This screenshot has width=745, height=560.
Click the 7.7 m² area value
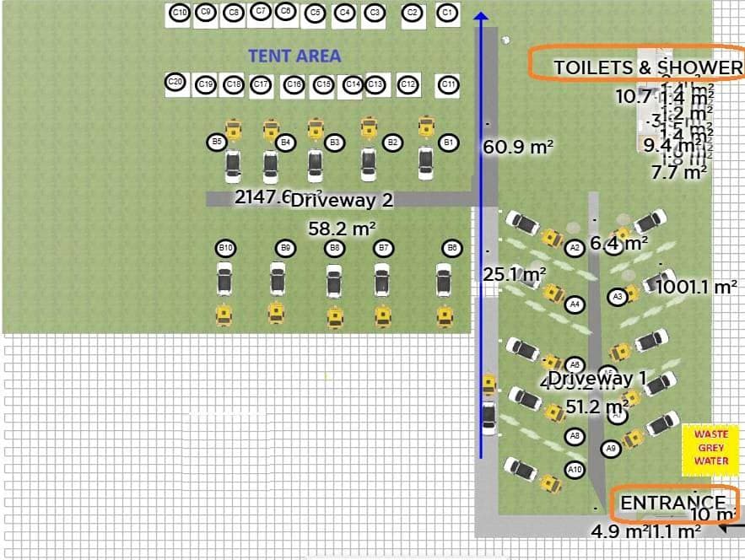[x=679, y=172]
